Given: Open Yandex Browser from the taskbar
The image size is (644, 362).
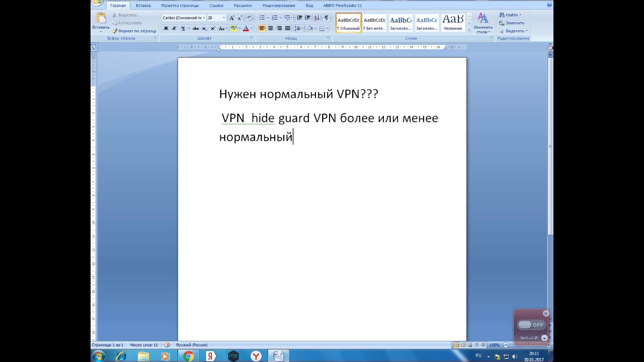Looking at the screenshot, I should (x=257, y=356).
